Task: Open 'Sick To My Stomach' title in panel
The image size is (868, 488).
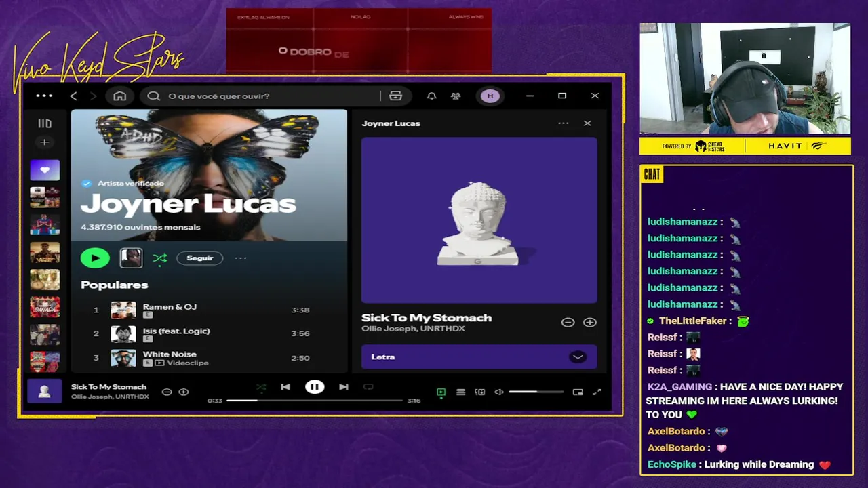Action: coord(427,317)
